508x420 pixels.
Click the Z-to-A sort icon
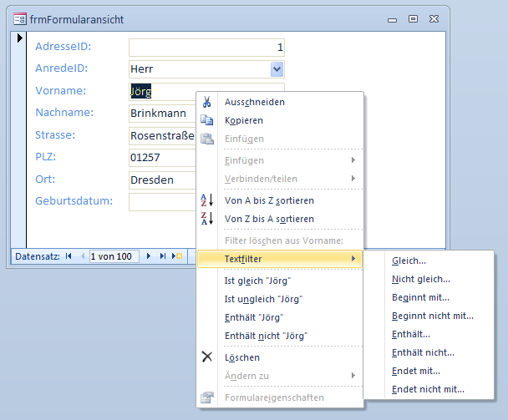pos(207,219)
